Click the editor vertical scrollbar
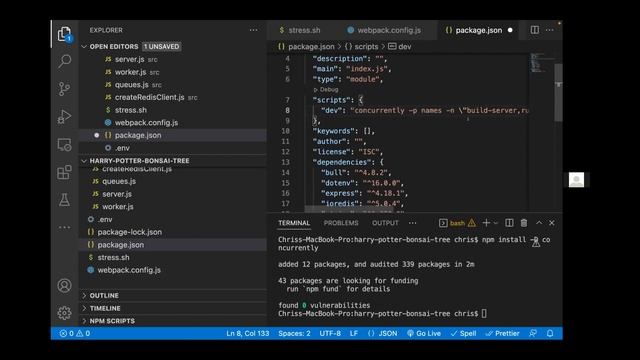Viewport: 640px width, 360px height. click(558, 92)
